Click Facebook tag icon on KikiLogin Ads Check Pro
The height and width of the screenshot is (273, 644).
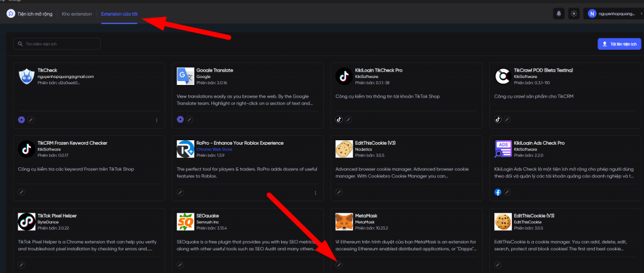pyautogui.click(x=498, y=192)
